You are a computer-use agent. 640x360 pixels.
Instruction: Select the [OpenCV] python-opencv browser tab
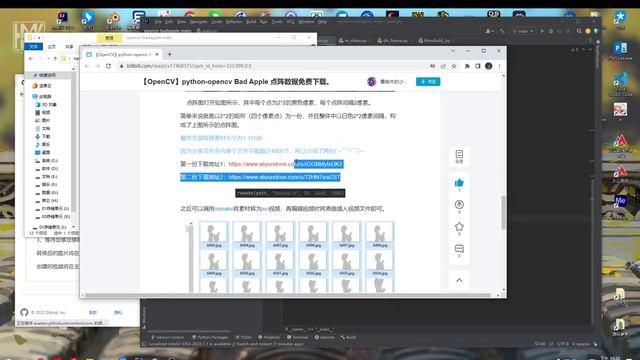[x=122, y=54]
